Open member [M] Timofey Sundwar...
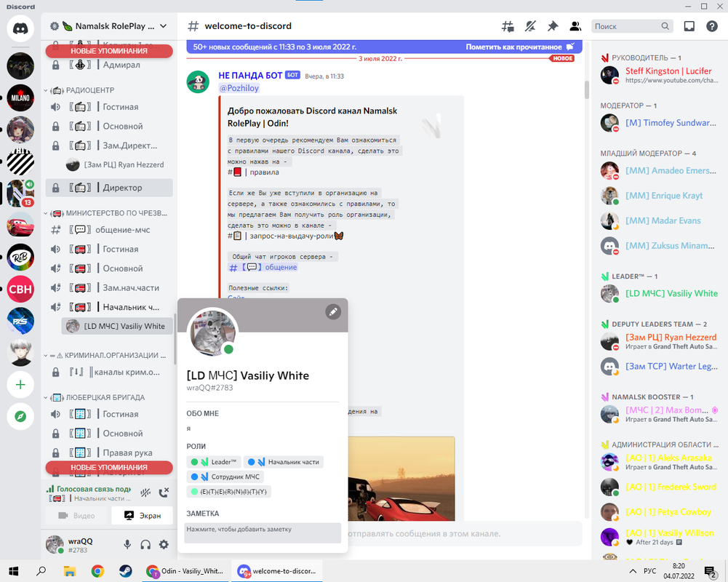728x582 pixels. point(660,123)
